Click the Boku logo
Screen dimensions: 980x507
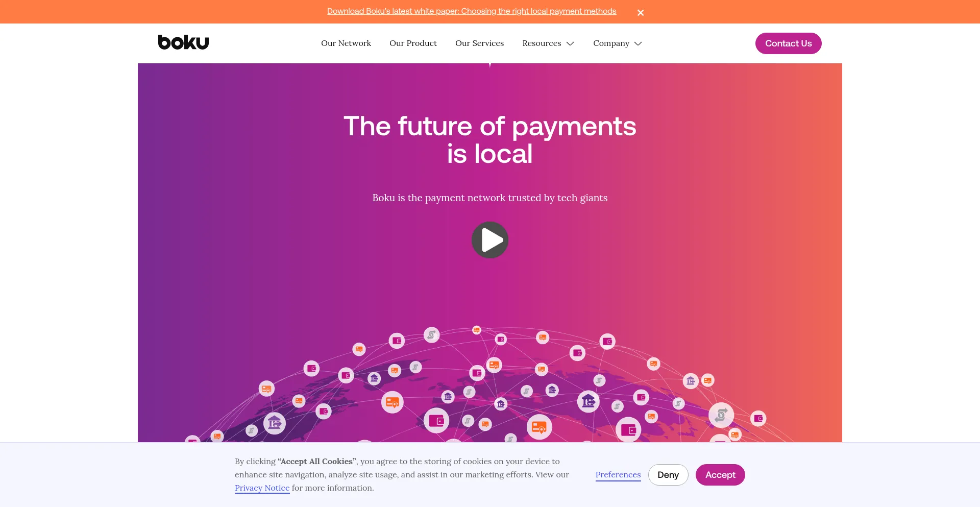(183, 42)
